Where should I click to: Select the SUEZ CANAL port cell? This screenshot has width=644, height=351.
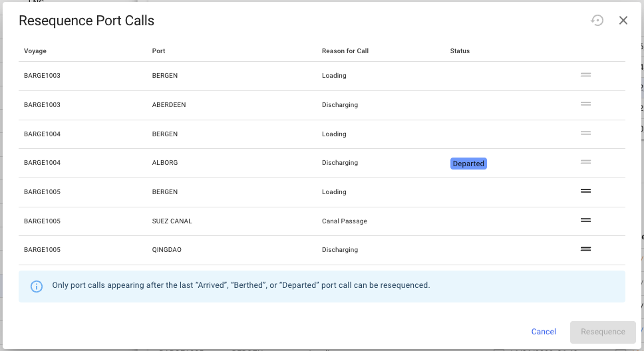click(x=172, y=221)
